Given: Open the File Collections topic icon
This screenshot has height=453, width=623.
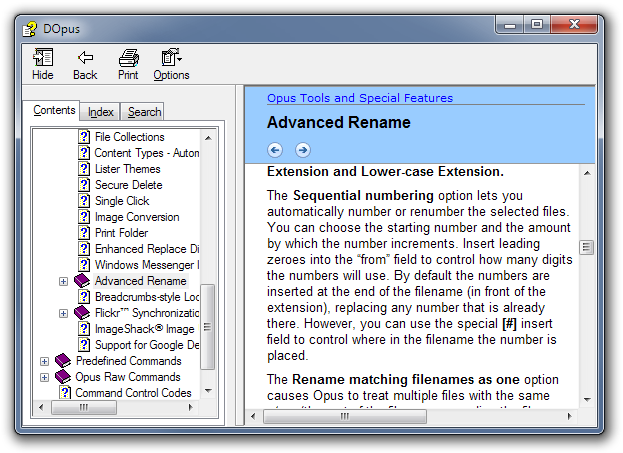Looking at the screenshot, I should (84, 137).
